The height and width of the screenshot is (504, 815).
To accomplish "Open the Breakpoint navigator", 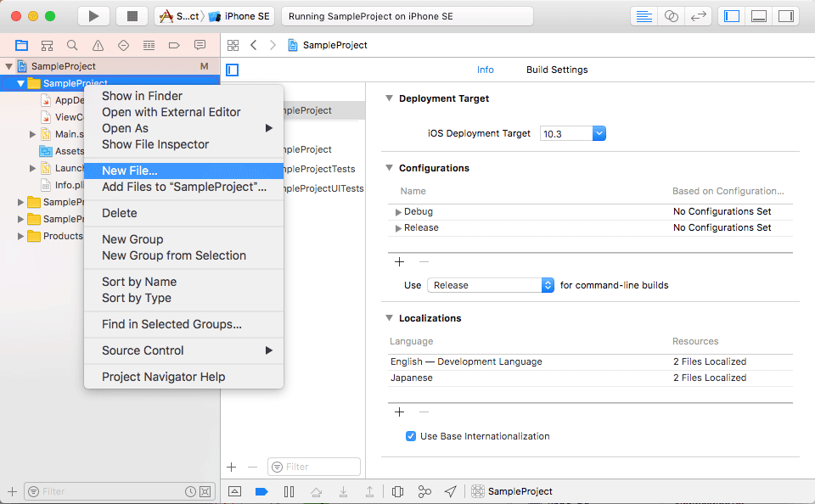I will (x=174, y=45).
